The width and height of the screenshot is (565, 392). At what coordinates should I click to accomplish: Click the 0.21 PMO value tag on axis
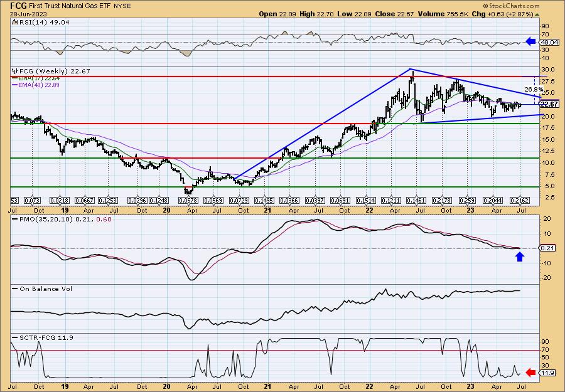coord(547,248)
